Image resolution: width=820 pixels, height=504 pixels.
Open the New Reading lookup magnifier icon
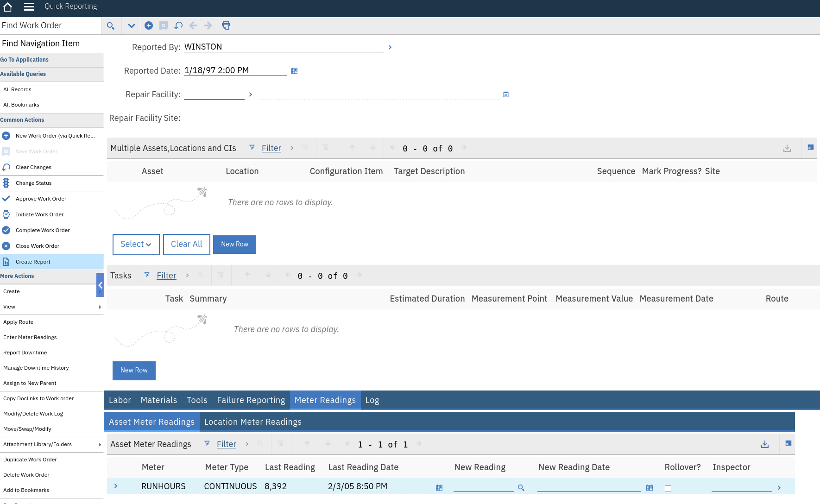[x=521, y=488]
